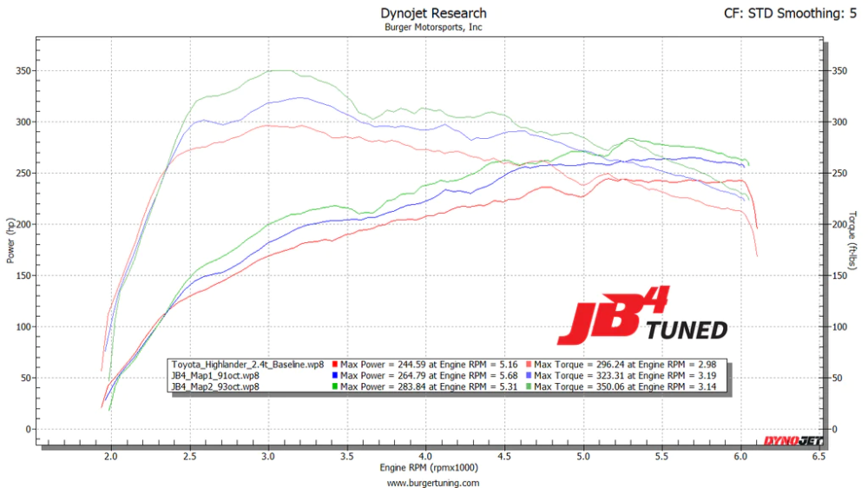Click the Burger Motorsports, Inc subtitle
The image size is (868, 488).
click(433, 27)
